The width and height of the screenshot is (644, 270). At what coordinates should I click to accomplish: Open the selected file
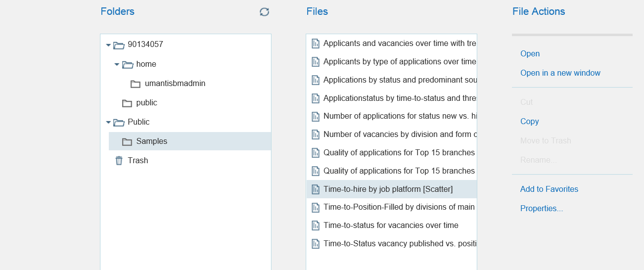pos(530,54)
